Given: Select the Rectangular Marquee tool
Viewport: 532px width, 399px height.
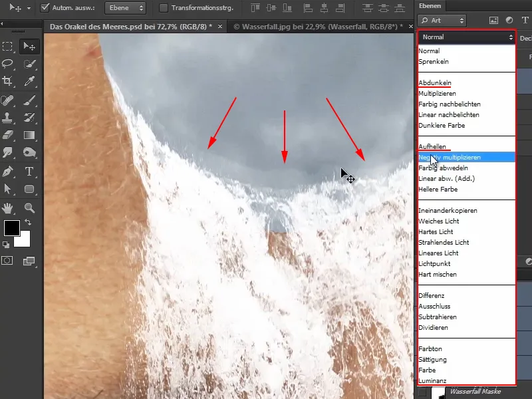Looking at the screenshot, I should click(x=7, y=46).
